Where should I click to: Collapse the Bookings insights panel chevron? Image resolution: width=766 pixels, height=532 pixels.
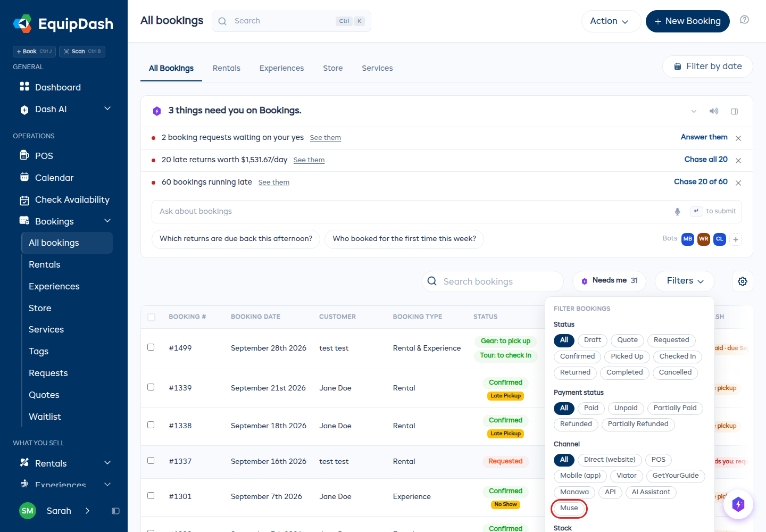(x=694, y=111)
